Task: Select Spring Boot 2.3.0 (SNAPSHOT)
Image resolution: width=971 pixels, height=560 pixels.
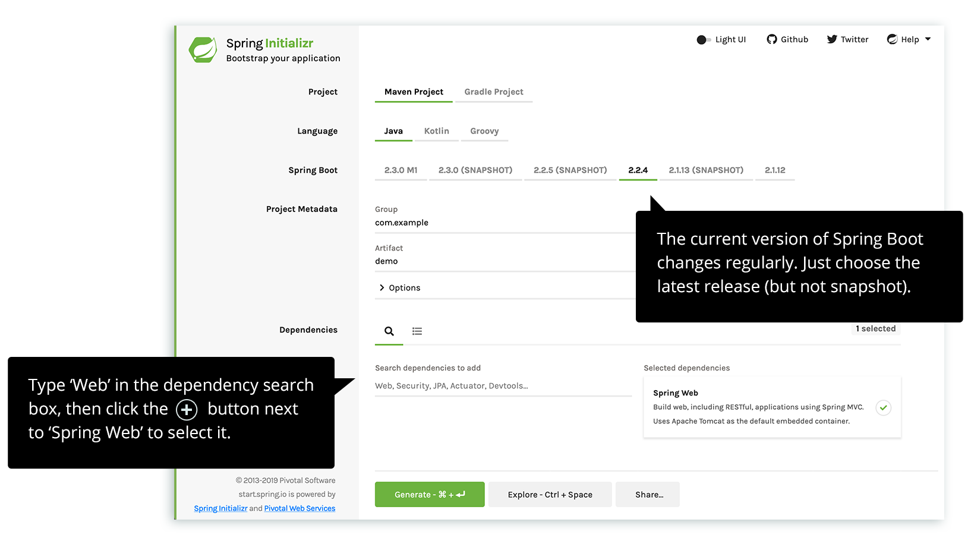Action: coord(475,170)
